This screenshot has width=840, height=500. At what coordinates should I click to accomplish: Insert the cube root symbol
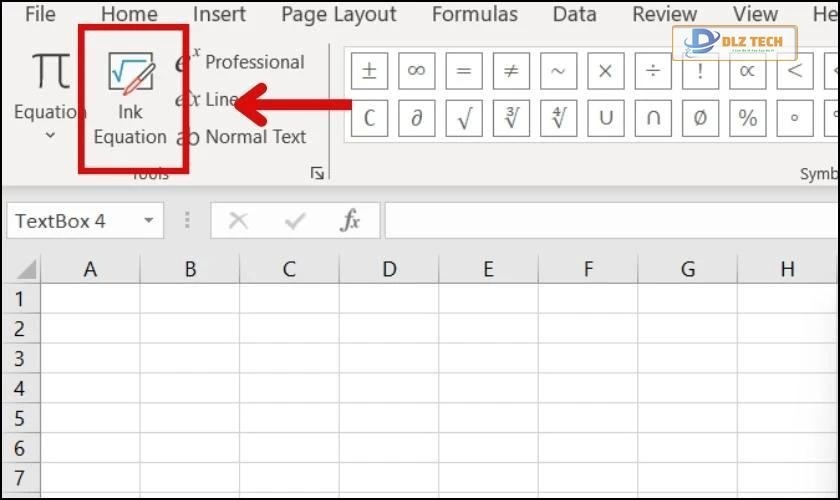tap(511, 118)
